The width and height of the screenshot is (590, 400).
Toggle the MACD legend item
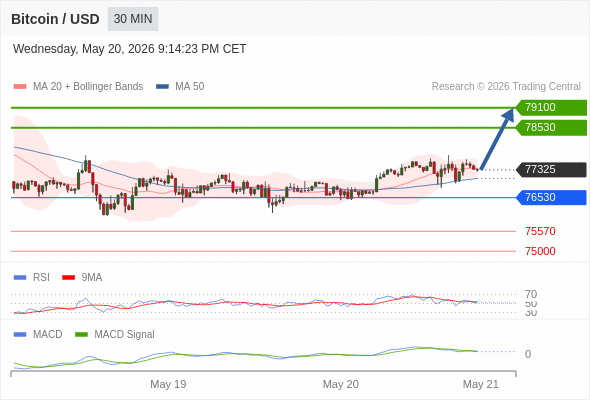coord(38,334)
